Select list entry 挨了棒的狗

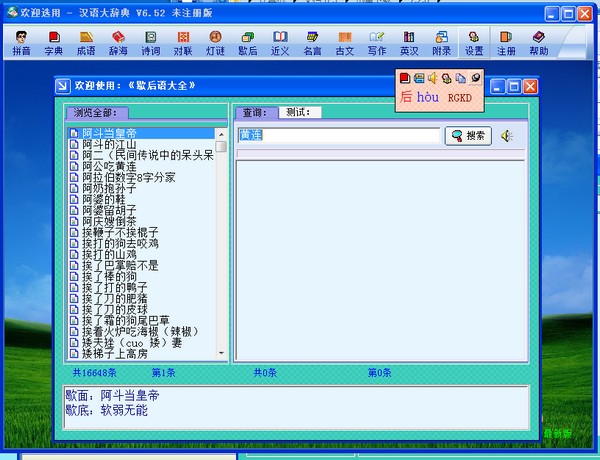141,276
